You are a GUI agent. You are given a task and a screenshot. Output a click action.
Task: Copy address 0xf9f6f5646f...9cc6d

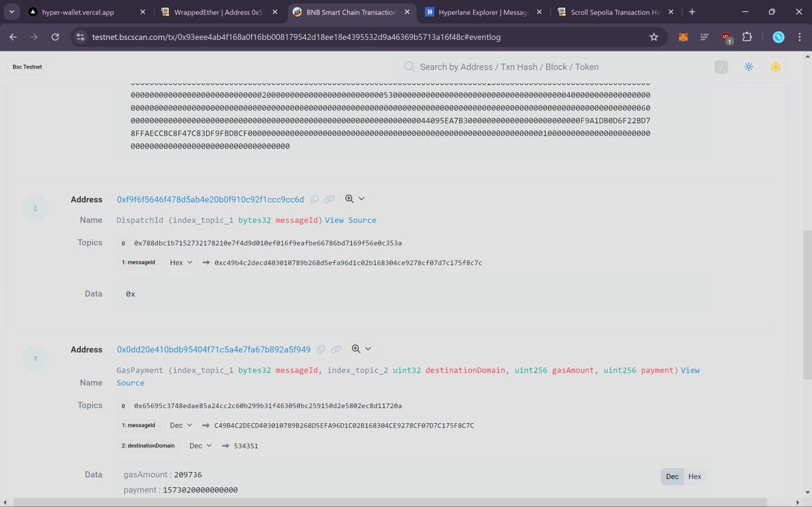314,199
